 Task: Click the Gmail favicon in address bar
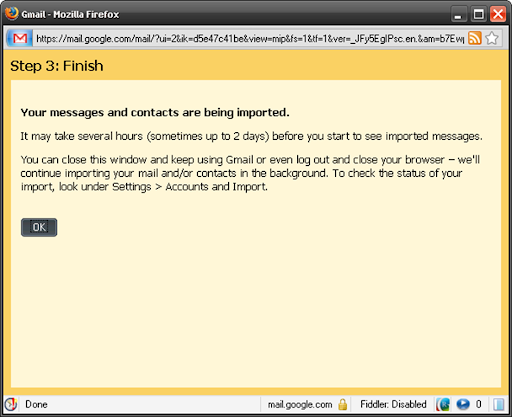(20, 39)
